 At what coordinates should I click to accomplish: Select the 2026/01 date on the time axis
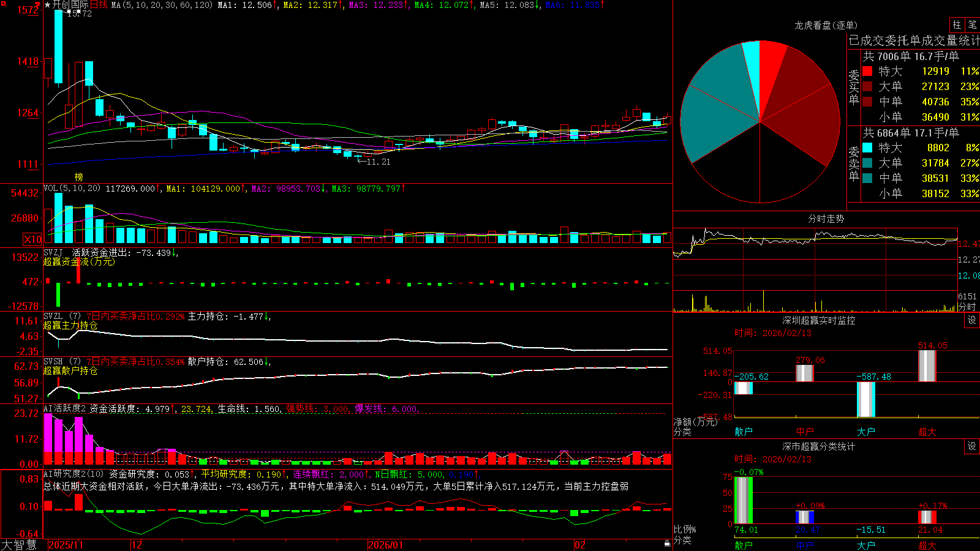(x=385, y=545)
